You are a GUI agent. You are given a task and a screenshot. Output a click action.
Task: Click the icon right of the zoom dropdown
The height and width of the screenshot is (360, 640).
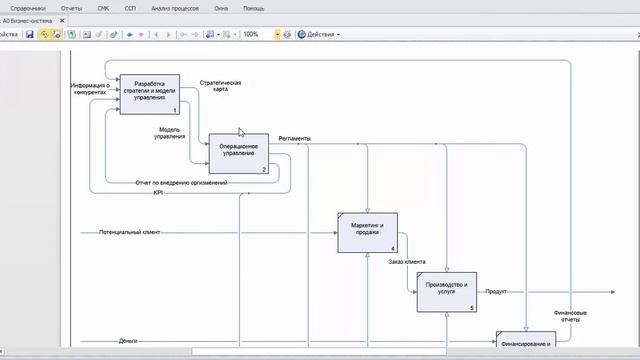pyautogui.click(x=287, y=35)
